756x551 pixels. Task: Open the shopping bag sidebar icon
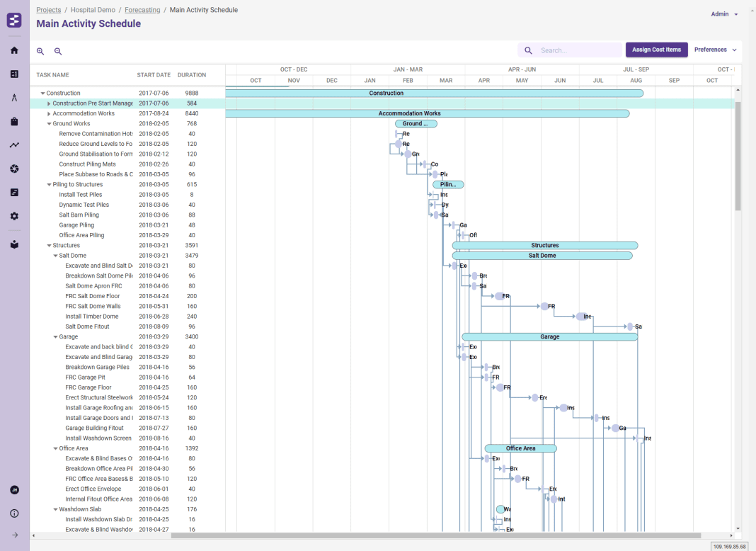point(14,121)
